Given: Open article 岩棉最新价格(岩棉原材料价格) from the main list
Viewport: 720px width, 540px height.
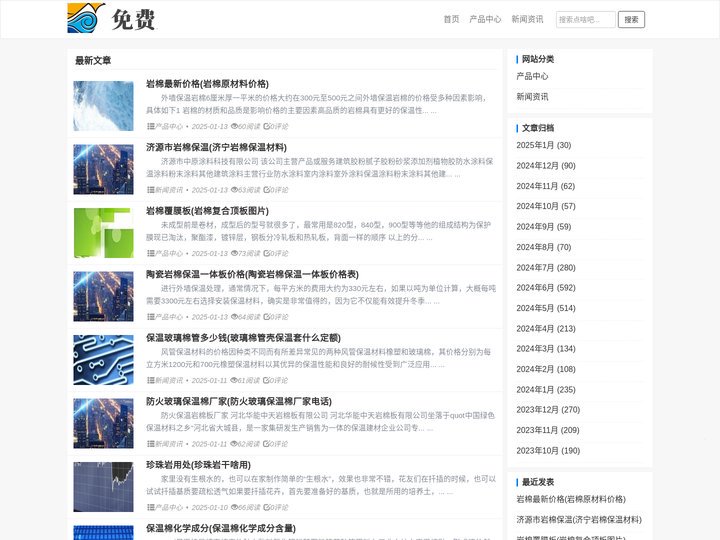Looking at the screenshot, I should point(207,84).
